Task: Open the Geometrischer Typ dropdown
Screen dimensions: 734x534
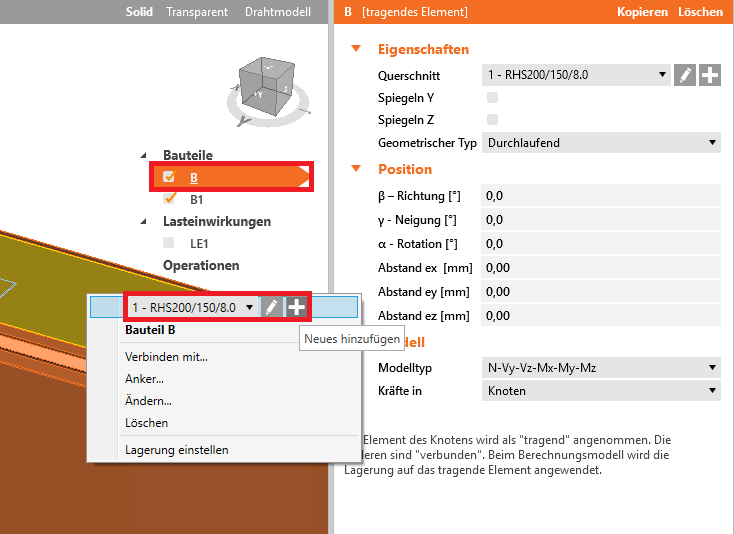Action: coord(601,142)
